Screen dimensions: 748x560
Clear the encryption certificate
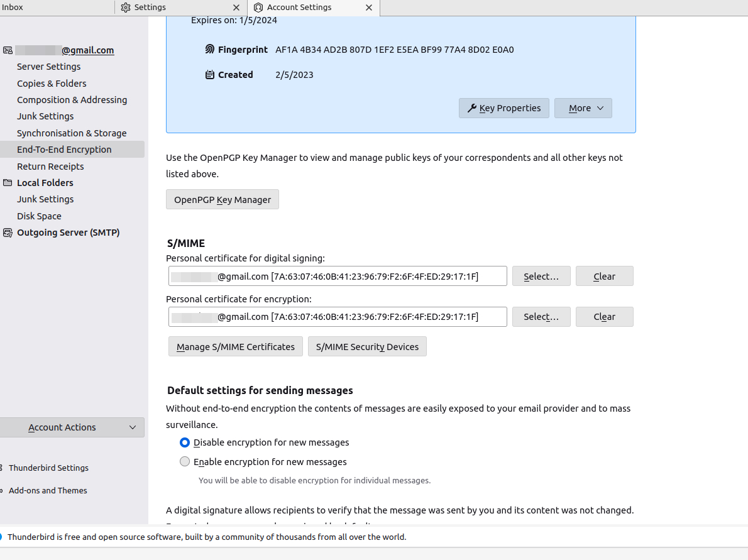(x=604, y=317)
